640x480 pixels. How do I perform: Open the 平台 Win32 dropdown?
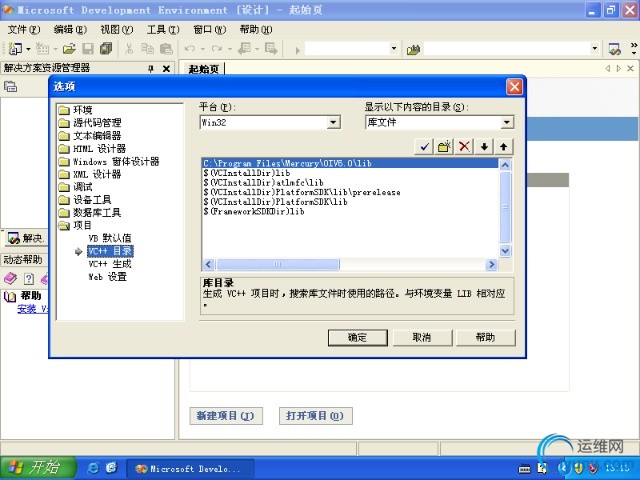pos(333,122)
